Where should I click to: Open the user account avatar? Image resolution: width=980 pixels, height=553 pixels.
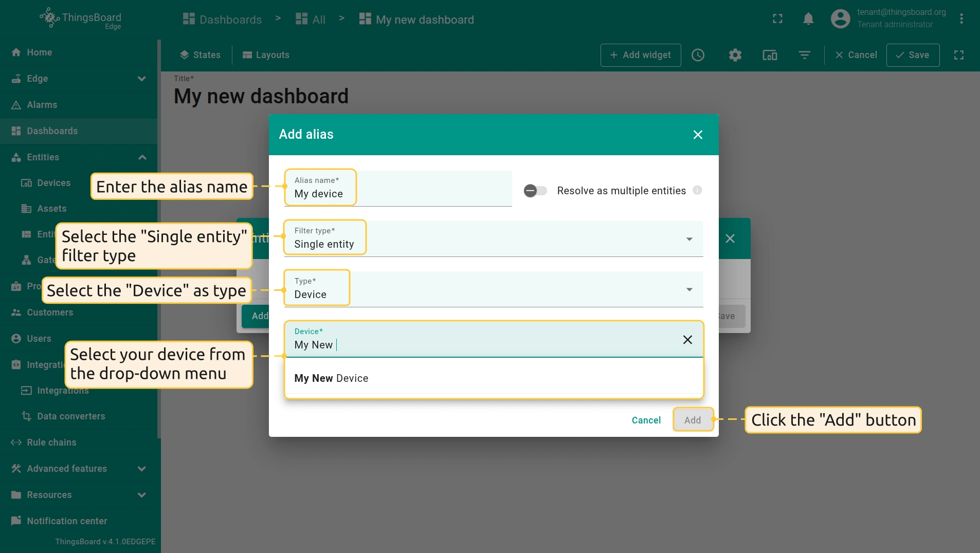pos(840,19)
